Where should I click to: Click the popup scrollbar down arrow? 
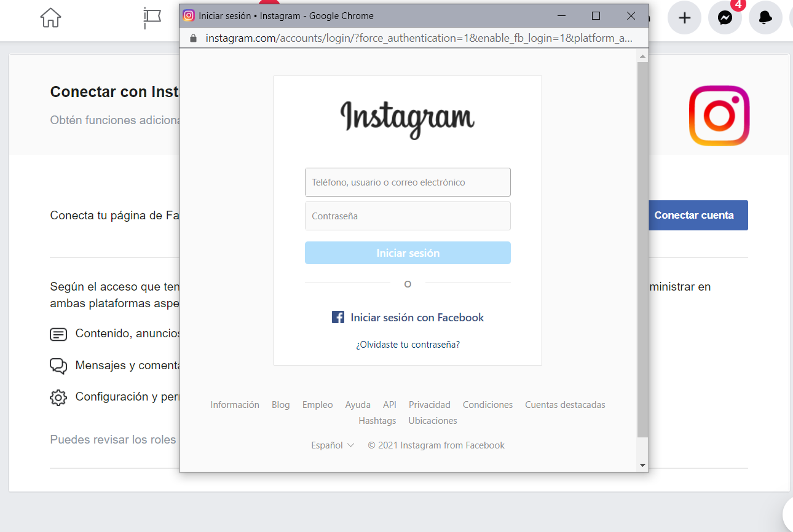[642, 466]
